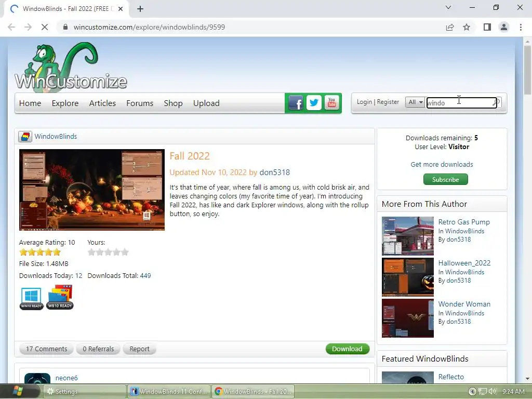The image size is (532, 399).
Task: Click the WinCustomize gecko logo
Action: click(71, 68)
